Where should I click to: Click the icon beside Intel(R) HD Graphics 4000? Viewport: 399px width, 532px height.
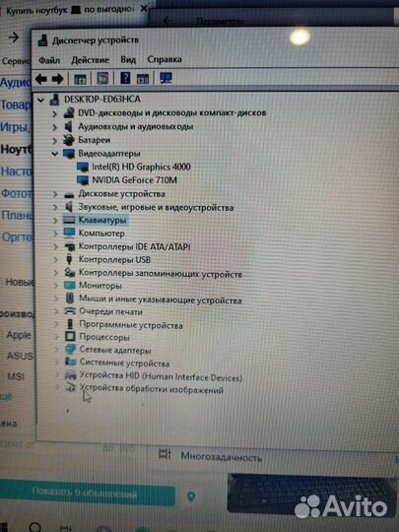tap(83, 166)
